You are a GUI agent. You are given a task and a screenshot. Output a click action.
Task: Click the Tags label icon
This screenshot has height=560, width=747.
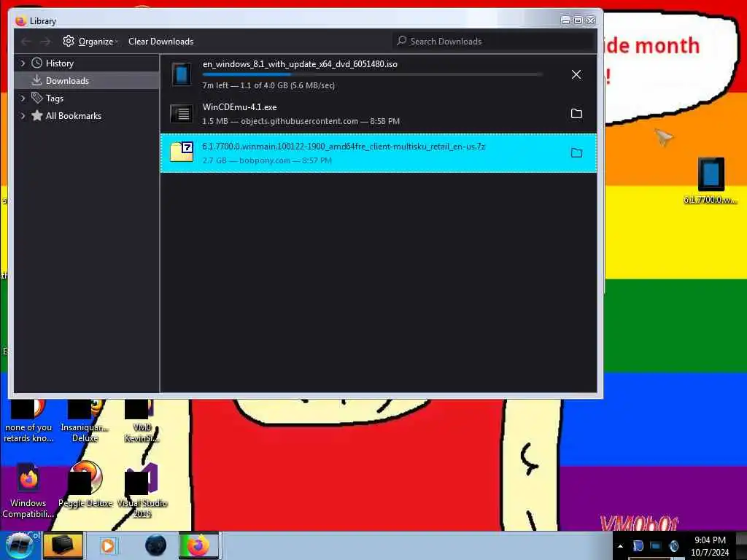(x=36, y=98)
